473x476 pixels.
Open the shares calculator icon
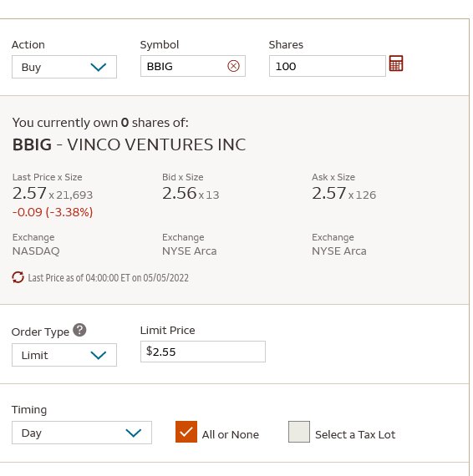click(x=396, y=63)
